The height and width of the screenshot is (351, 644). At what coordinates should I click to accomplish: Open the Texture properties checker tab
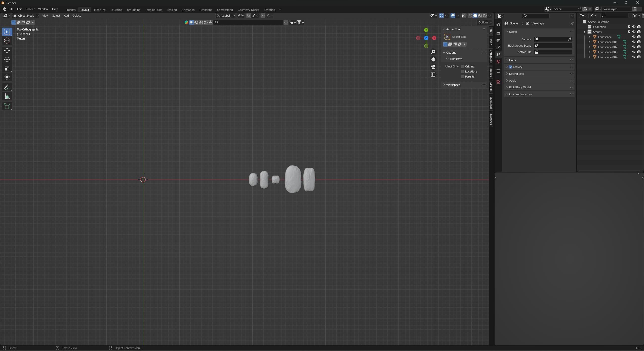(498, 82)
